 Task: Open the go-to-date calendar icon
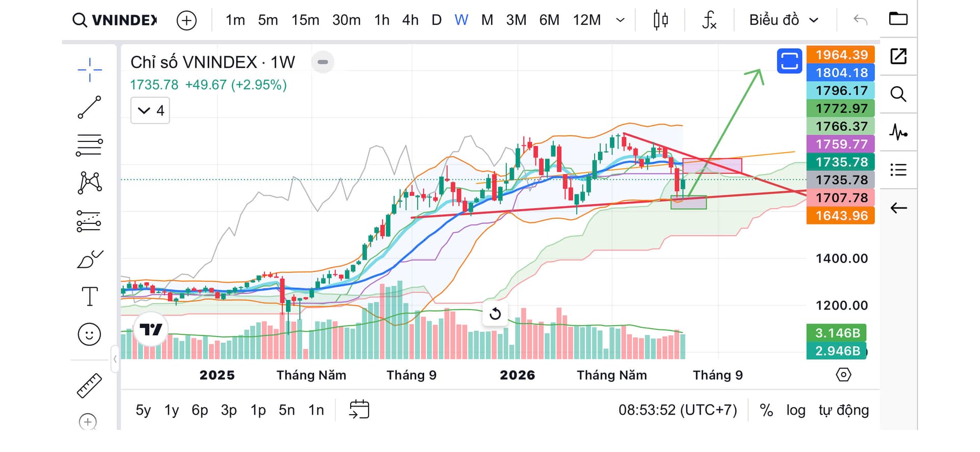(359, 410)
